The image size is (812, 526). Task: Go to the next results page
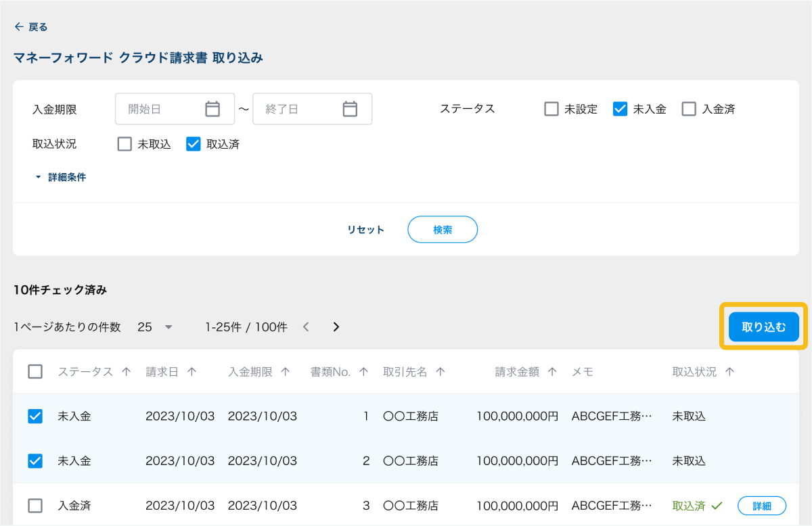[x=336, y=327]
